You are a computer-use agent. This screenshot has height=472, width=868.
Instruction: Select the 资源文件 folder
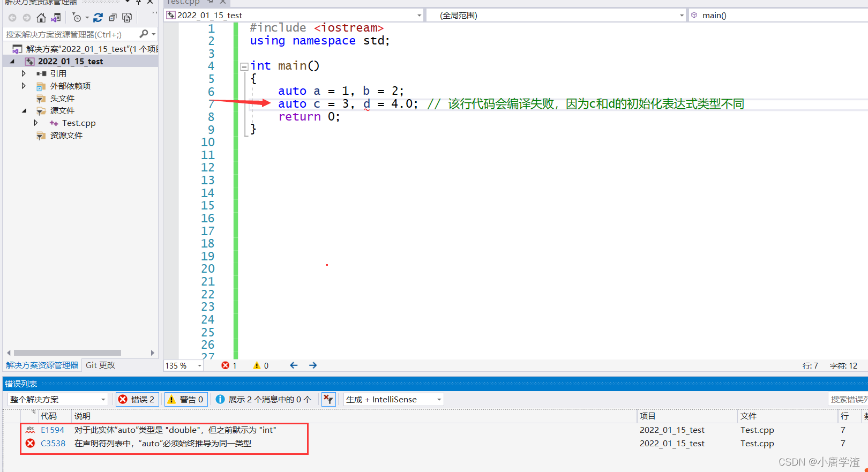pos(66,135)
